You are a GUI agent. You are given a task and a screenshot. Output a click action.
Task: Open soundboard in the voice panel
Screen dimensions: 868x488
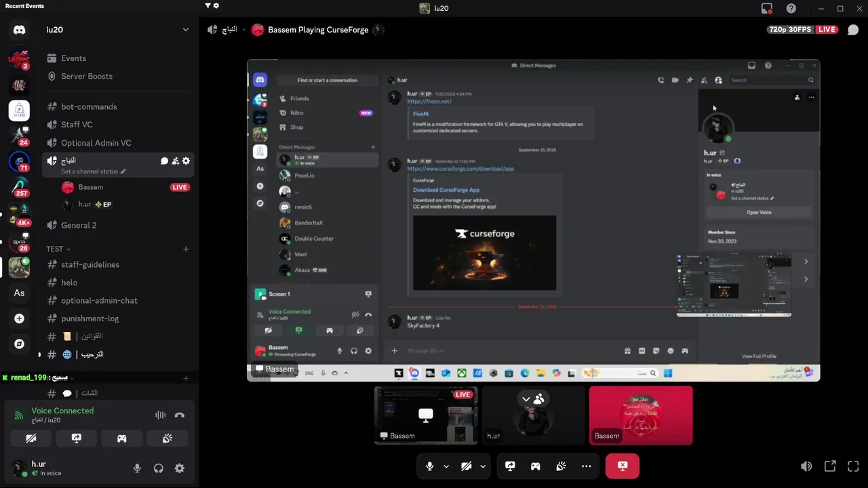(x=167, y=439)
